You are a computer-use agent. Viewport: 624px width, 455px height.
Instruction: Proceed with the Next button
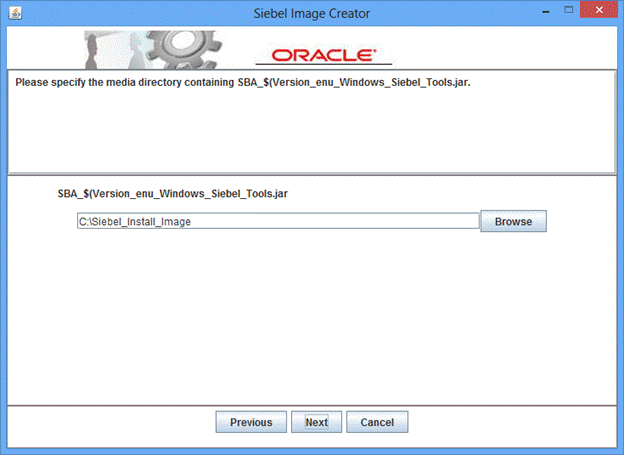tap(316, 422)
